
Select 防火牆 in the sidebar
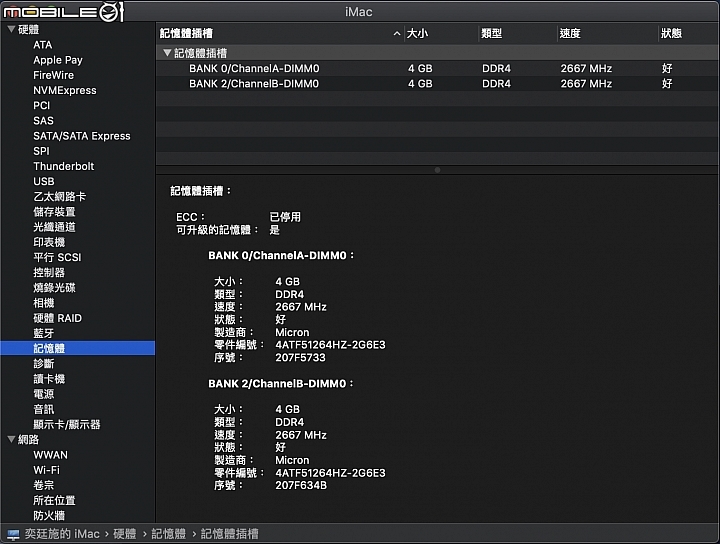pyautogui.click(x=49, y=516)
